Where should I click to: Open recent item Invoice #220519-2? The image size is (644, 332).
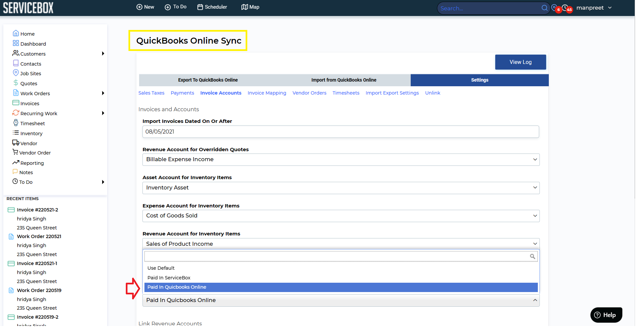pos(38,317)
